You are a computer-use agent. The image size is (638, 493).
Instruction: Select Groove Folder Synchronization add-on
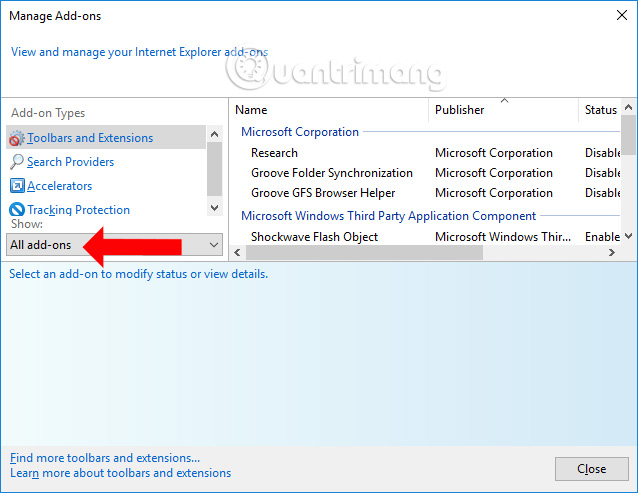coord(426,173)
